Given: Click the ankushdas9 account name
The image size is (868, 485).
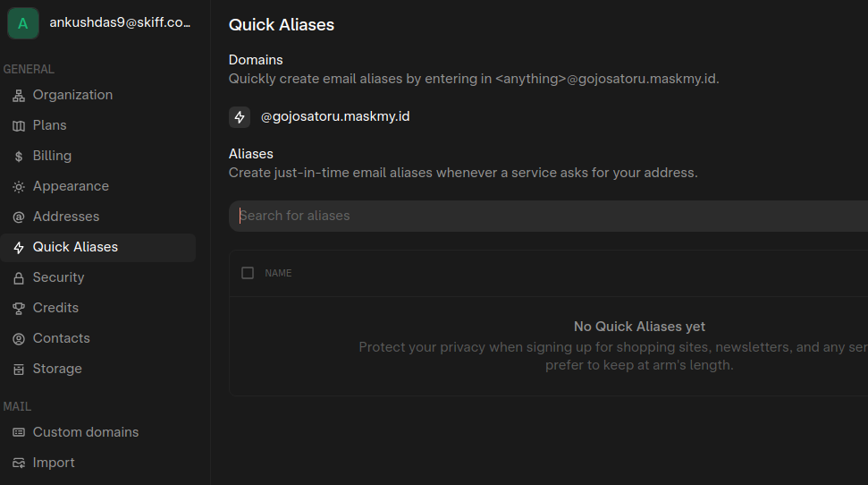Looking at the screenshot, I should point(120,23).
